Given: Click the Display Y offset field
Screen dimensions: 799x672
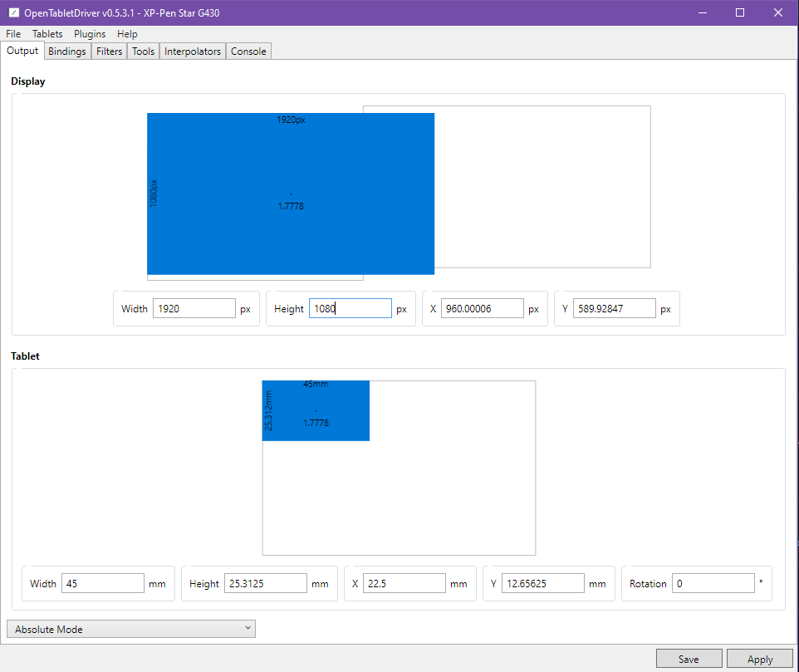Looking at the screenshot, I should [x=614, y=309].
